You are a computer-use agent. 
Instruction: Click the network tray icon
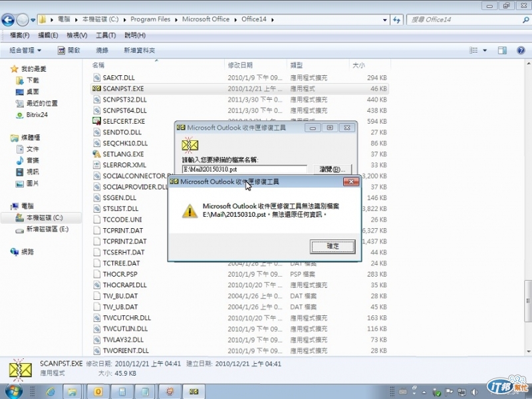[462, 392]
